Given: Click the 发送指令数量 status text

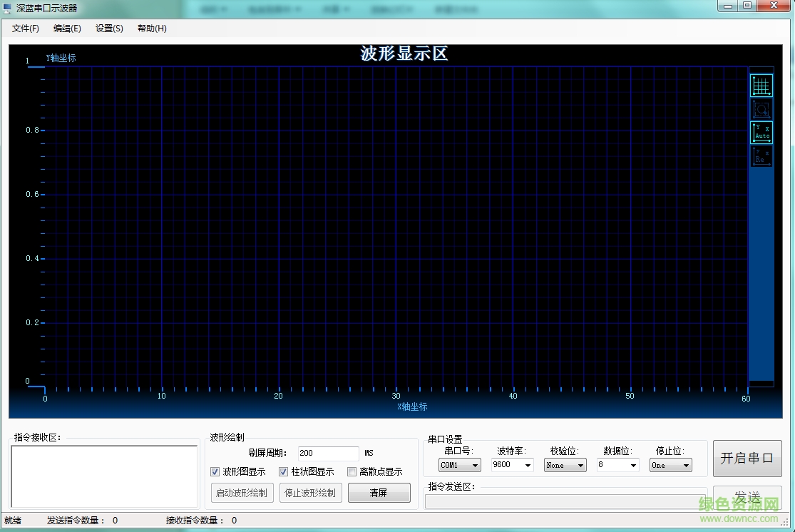Looking at the screenshot, I should [x=82, y=521].
